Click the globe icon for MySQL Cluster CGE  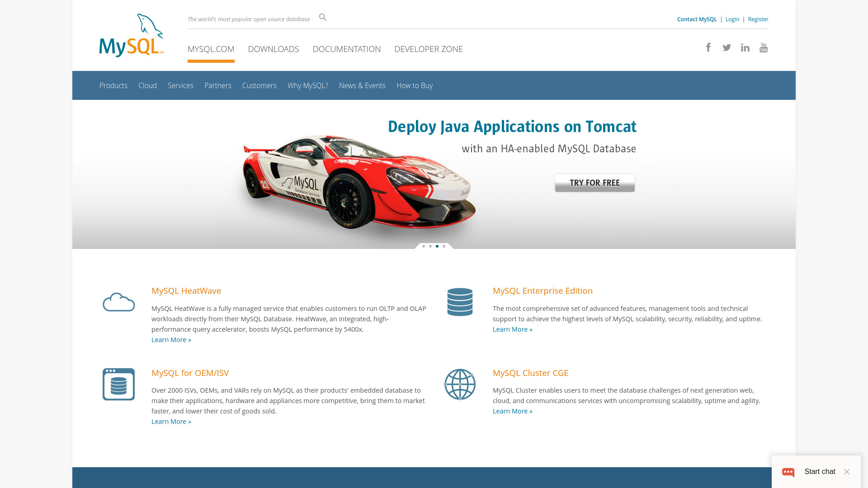pyautogui.click(x=460, y=384)
